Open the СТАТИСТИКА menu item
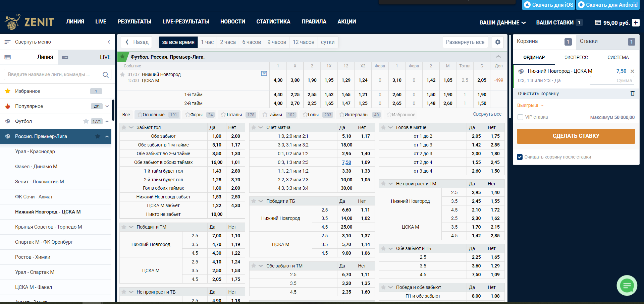 pyautogui.click(x=273, y=21)
